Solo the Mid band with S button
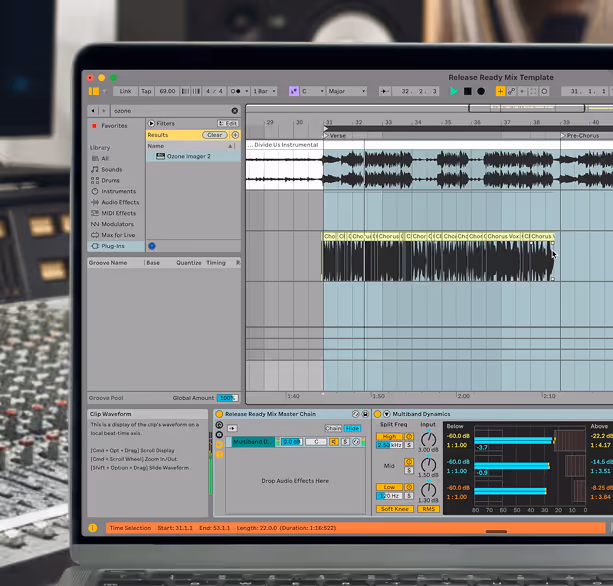Viewport: 613px width, 586px height. coord(409,470)
